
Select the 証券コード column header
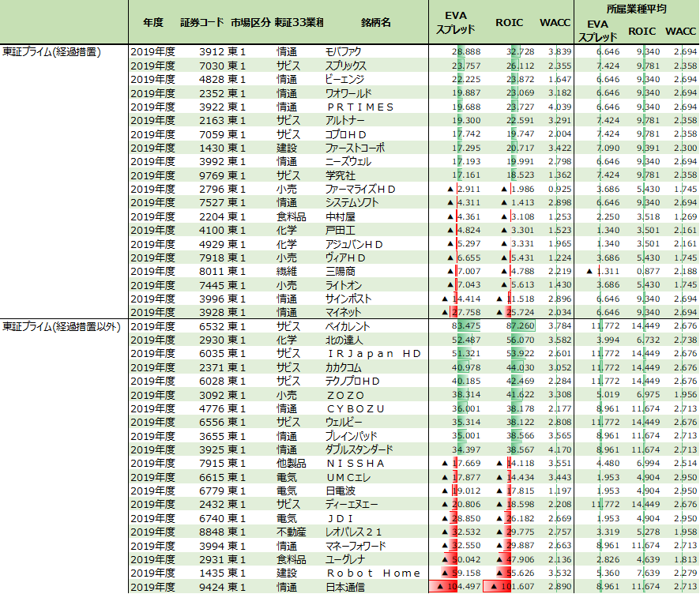tap(202, 23)
